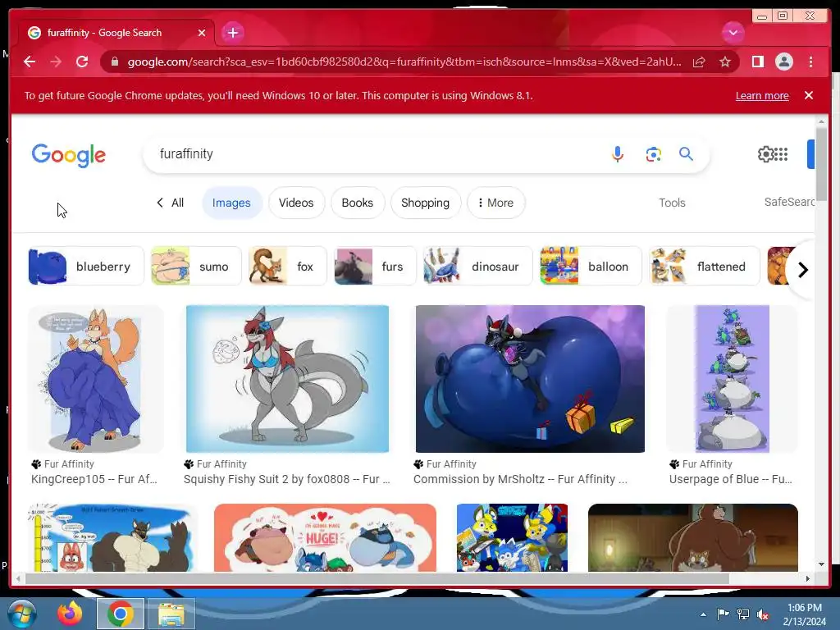Reload the page with the refresh icon
The image size is (840, 630).
point(82,62)
